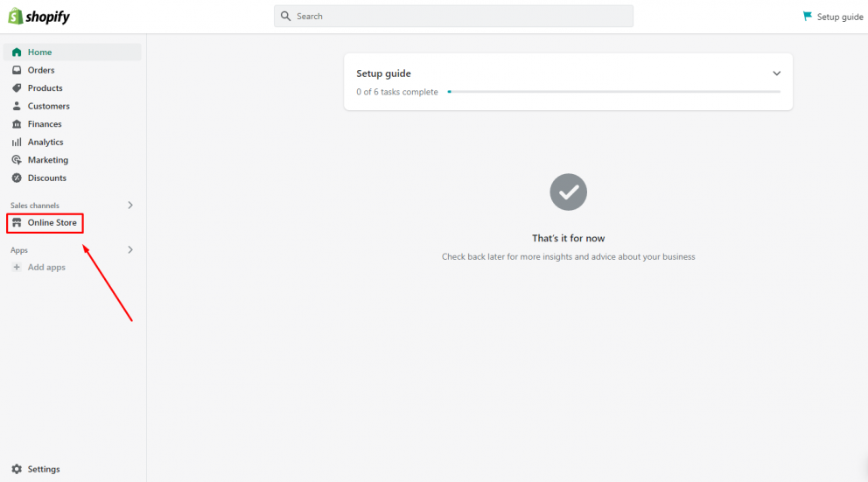Click 'Check back later for more insights' text
Image resolution: width=868 pixels, height=482 pixels.
569,257
